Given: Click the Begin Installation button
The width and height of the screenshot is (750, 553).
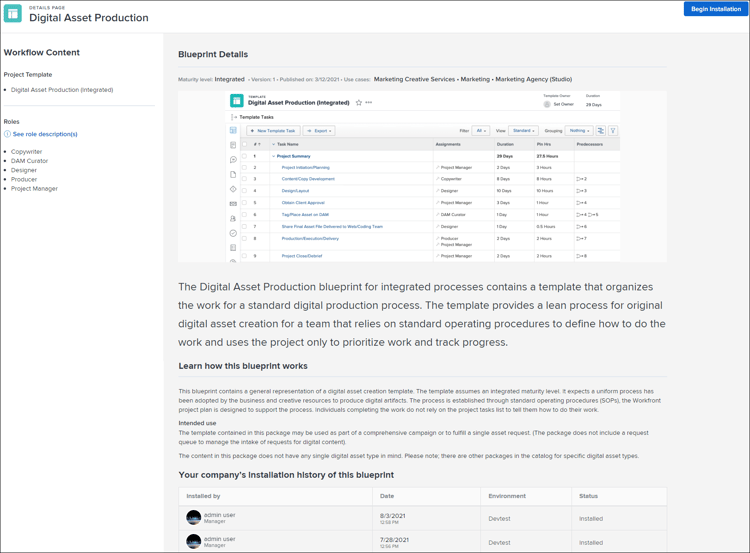Looking at the screenshot, I should (715, 9).
